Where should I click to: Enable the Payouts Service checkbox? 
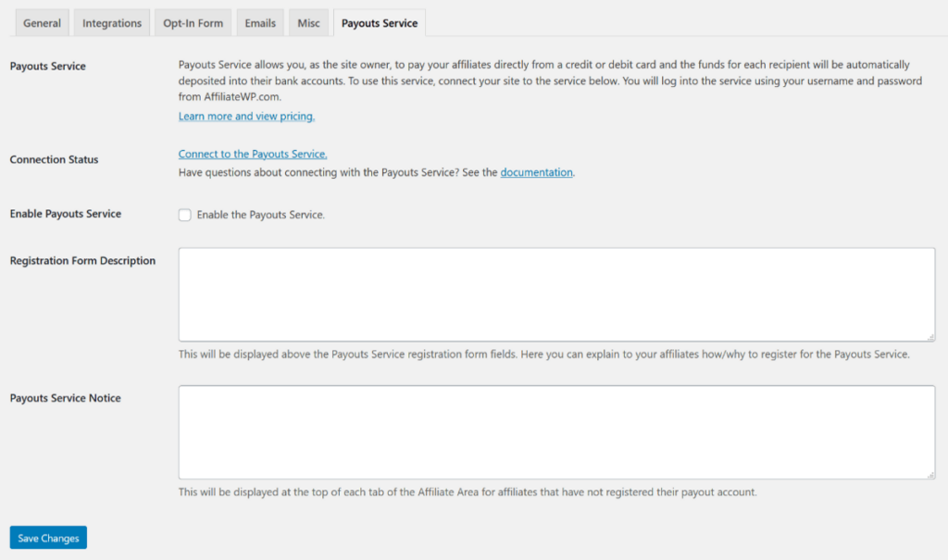[184, 214]
